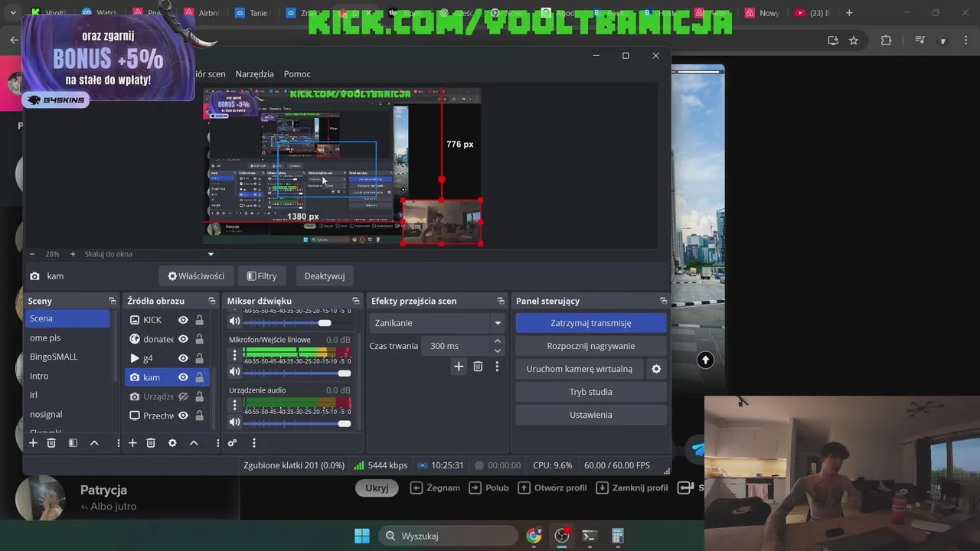Open transition properties three-dot menu
Viewport: 980px width, 551px height.
click(497, 367)
